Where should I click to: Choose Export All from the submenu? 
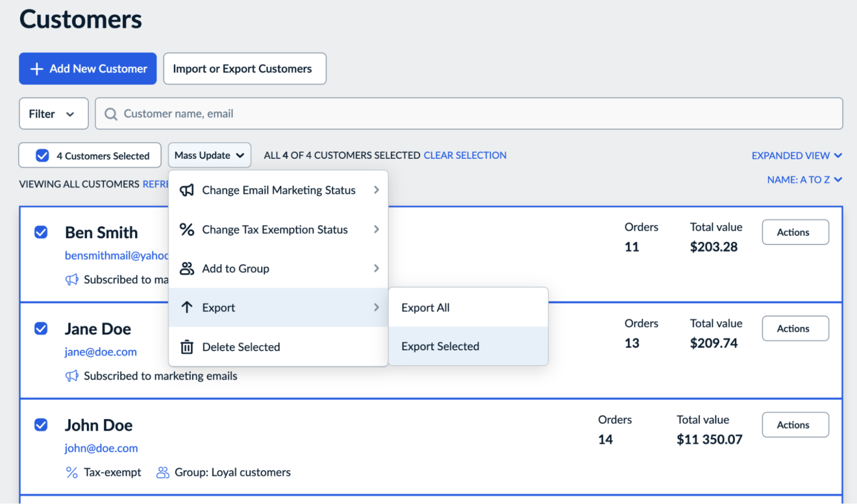tap(425, 307)
